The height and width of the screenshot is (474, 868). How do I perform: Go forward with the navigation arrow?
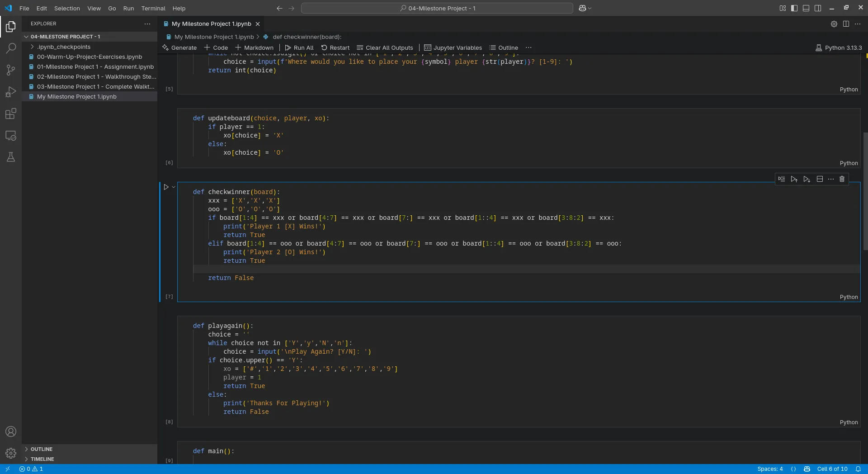point(291,8)
